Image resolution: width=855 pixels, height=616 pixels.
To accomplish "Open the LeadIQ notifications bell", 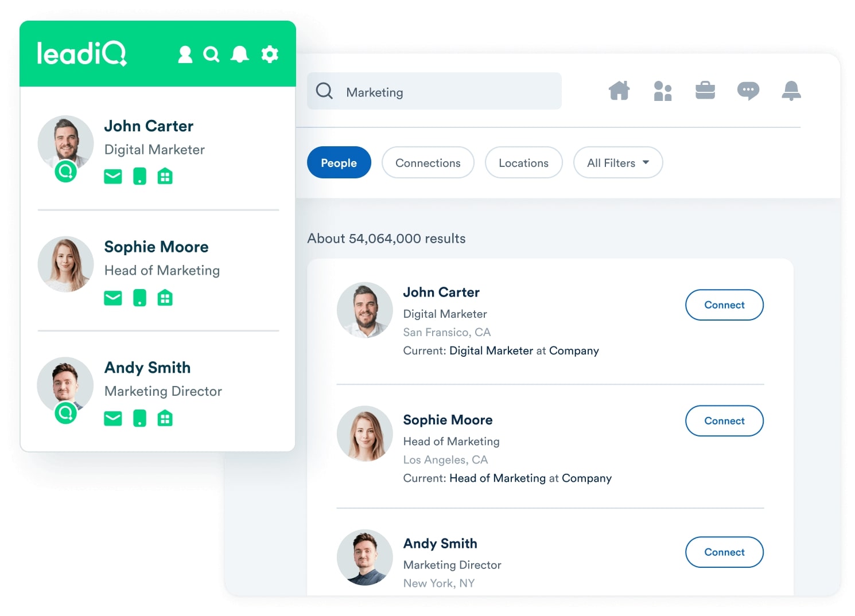I will [239, 54].
